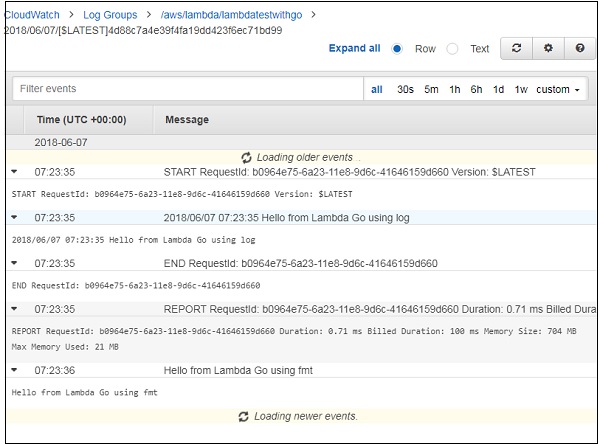
Task: Click the refresh log events icon
Action: point(515,48)
